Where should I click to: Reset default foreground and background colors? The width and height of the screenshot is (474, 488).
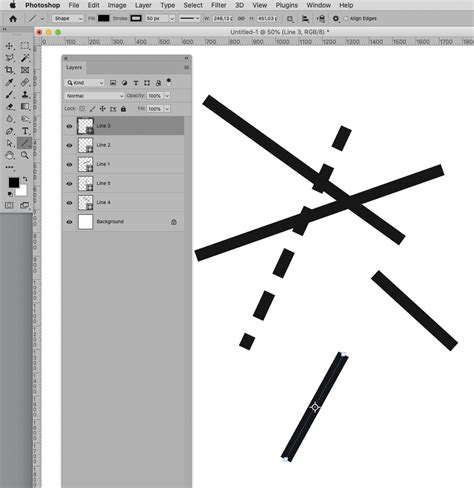(10, 194)
